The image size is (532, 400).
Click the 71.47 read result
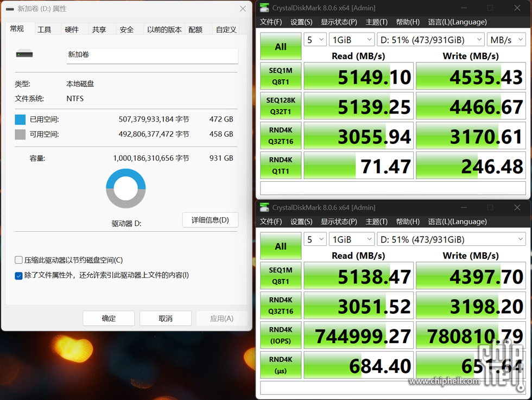[x=359, y=165]
